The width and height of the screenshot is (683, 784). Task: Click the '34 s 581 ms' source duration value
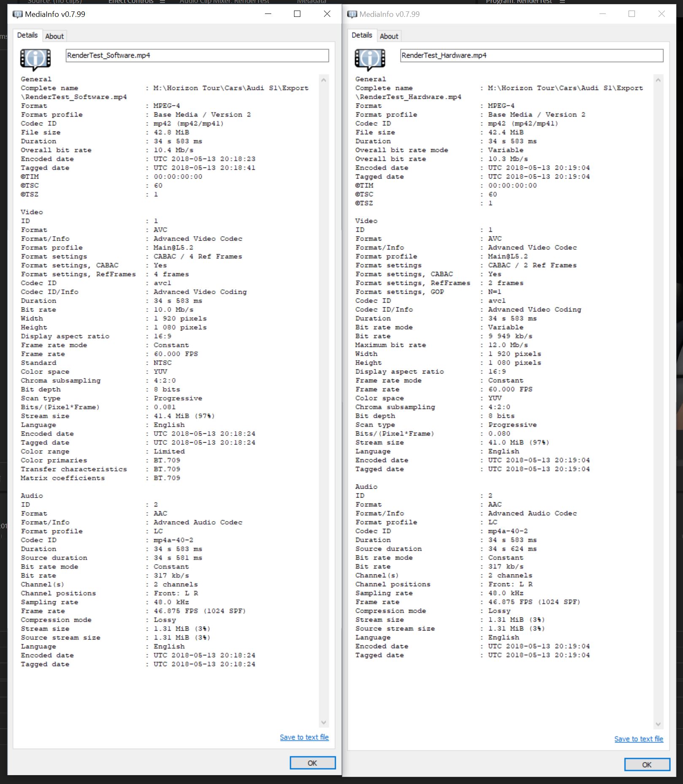178,558
